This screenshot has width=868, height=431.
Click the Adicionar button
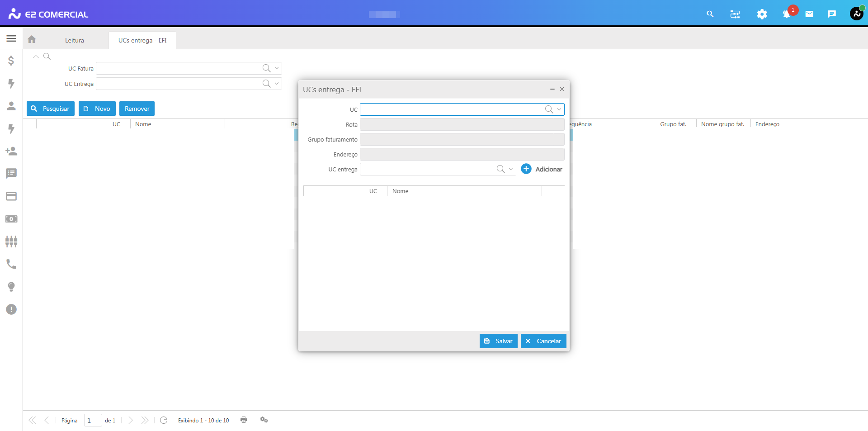click(542, 169)
